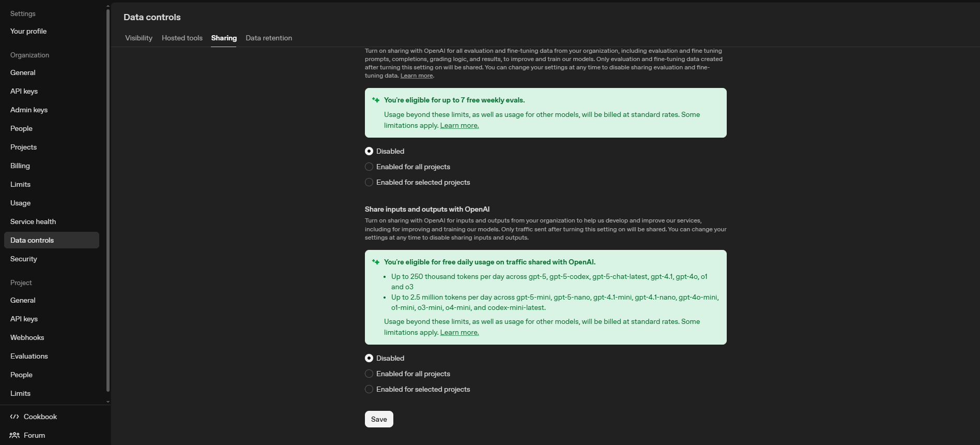Screen dimensions: 980x445
Task: Go to Organization API keys settings
Action: click(x=23, y=91)
